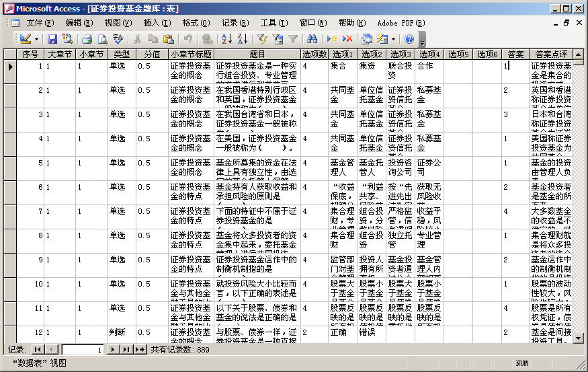Select the 类型 column header

point(122,54)
